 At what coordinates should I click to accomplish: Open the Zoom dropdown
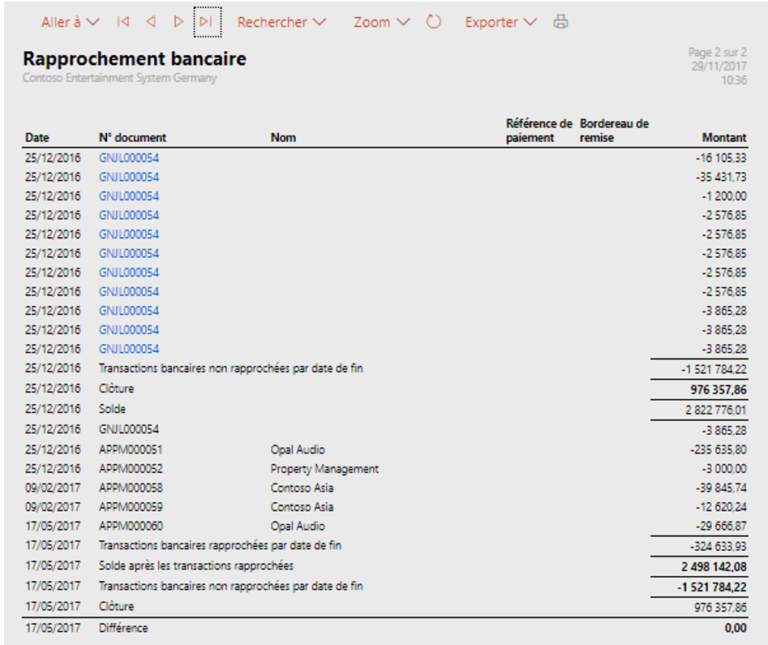(x=381, y=21)
